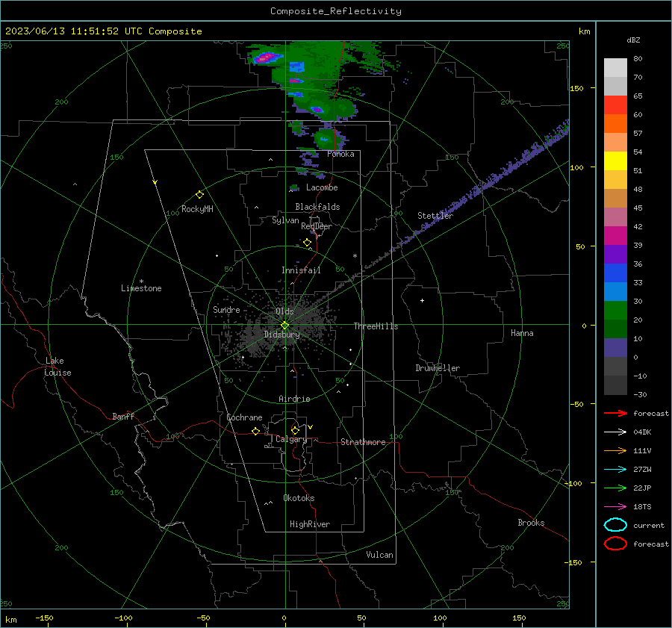Click the Composite_Reflectivity title
The height and width of the screenshot is (628, 672).
coord(336,11)
